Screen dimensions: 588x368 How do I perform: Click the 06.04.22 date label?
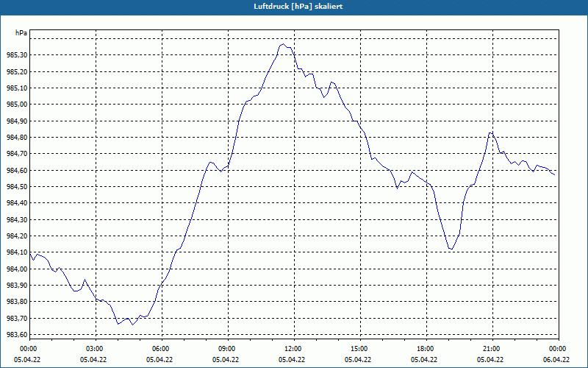556,360
